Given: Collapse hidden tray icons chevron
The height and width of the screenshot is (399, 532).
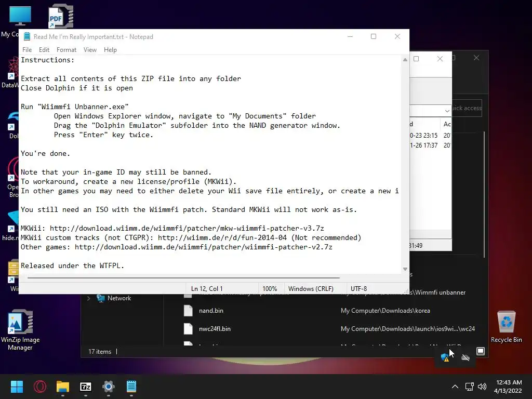Looking at the screenshot, I should (x=455, y=387).
